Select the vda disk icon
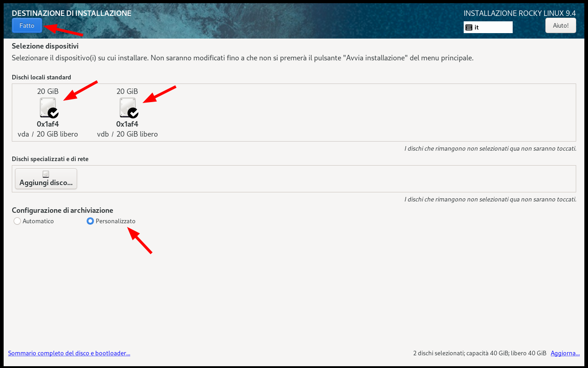 tap(49, 108)
